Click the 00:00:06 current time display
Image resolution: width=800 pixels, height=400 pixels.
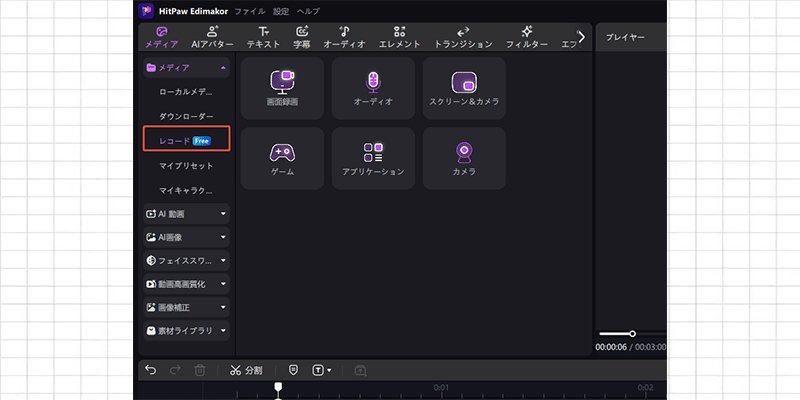pyautogui.click(x=611, y=347)
